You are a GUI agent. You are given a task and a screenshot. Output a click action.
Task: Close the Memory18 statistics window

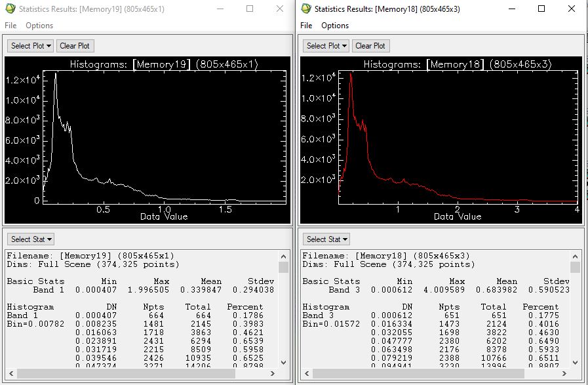pyautogui.click(x=572, y=9)
